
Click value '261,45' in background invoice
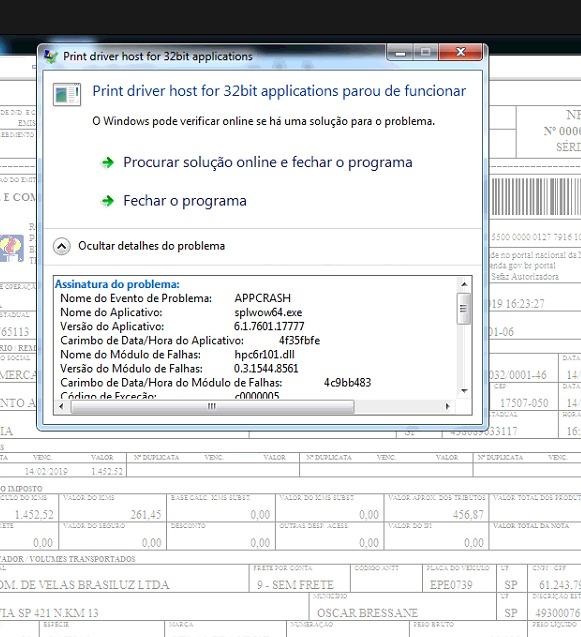tap(146, 515)
